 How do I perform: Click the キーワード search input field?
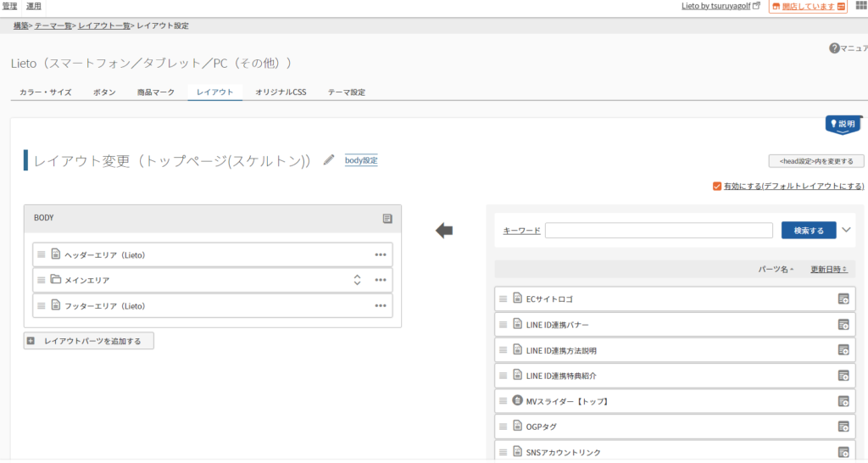tap(659, 230)
